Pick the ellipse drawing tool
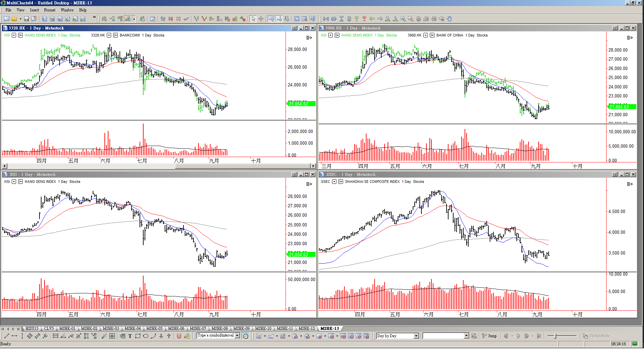644x354 pixels. pos(146,336)
